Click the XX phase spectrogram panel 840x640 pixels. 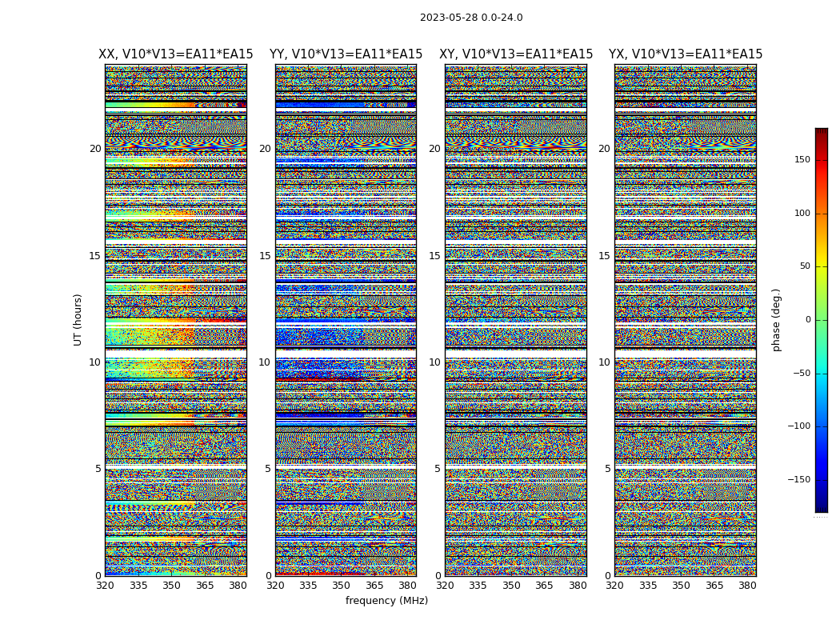[x=176, y=320]
